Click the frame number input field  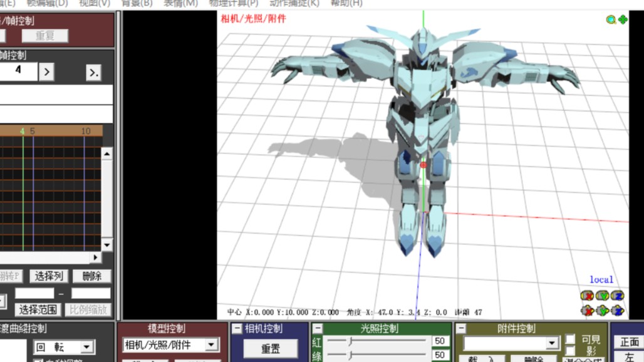click(x=18, y=71)
